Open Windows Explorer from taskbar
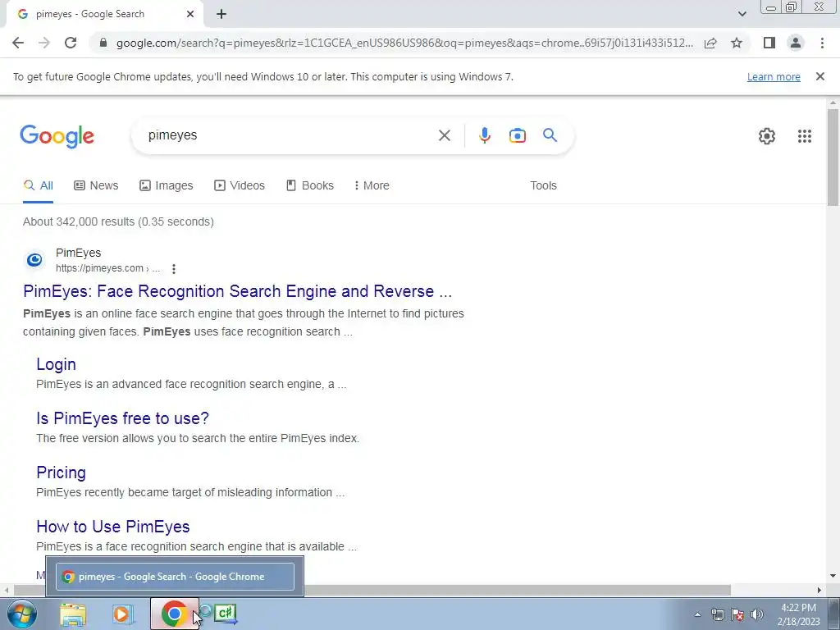 [x=72, y=614]
